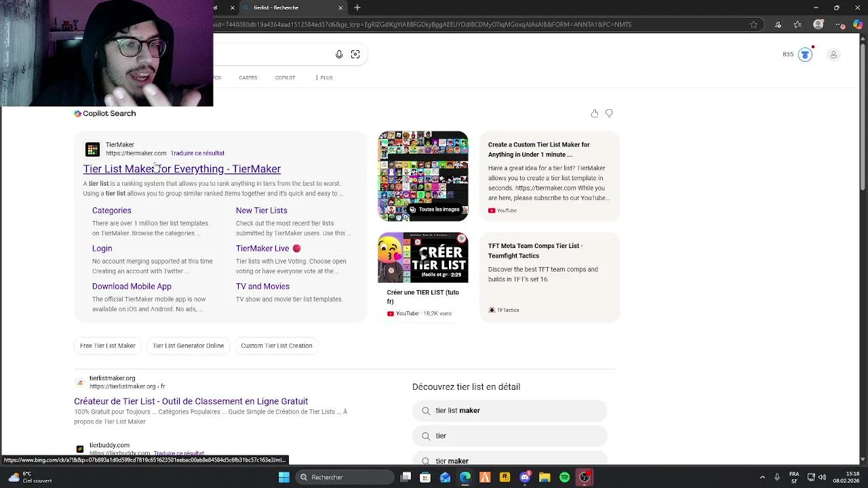Screen dimensions: 868x488
Task: Click the Free Tier List Maker chip
Action: (108, 346)
